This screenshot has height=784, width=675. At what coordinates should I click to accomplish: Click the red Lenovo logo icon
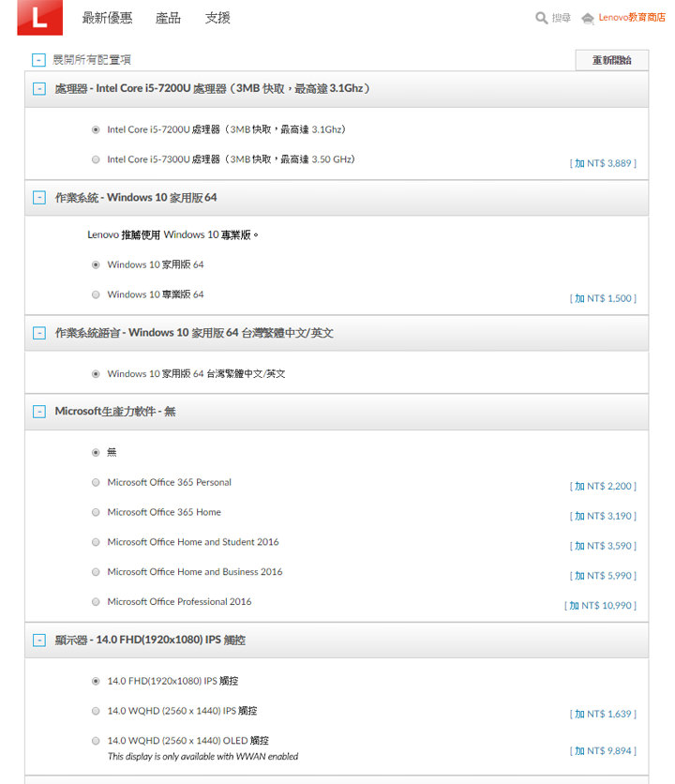click(x=39, y=17)
